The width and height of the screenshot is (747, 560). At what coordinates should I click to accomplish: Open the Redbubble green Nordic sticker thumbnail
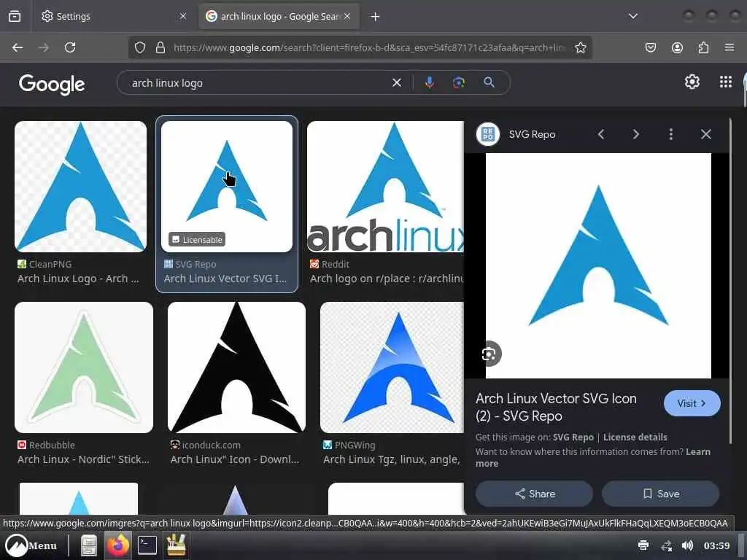tap(84, 367)
